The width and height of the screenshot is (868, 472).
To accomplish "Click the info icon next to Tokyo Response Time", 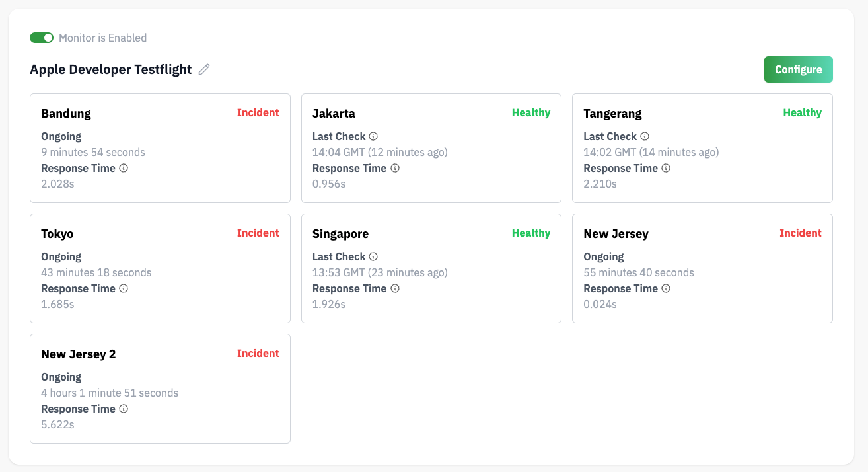I will 124,288.
